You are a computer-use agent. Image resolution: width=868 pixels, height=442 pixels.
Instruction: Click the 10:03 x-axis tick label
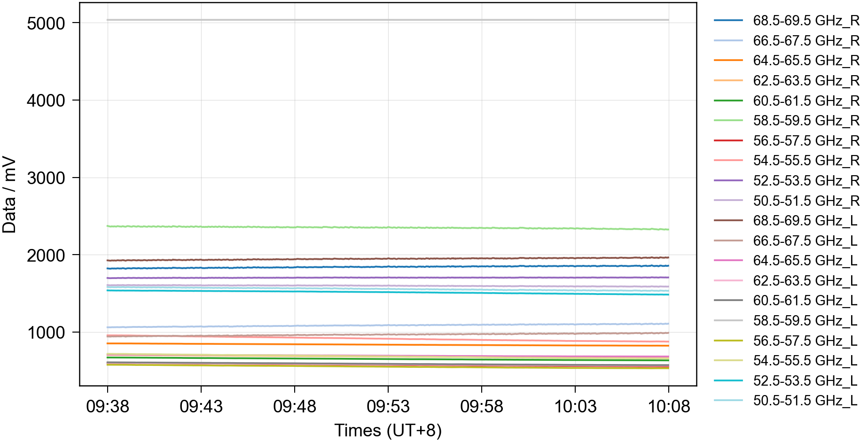[x=575, y=406]
